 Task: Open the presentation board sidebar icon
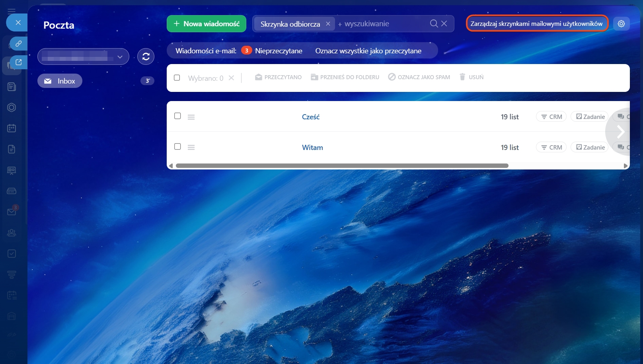coord(12,170)
